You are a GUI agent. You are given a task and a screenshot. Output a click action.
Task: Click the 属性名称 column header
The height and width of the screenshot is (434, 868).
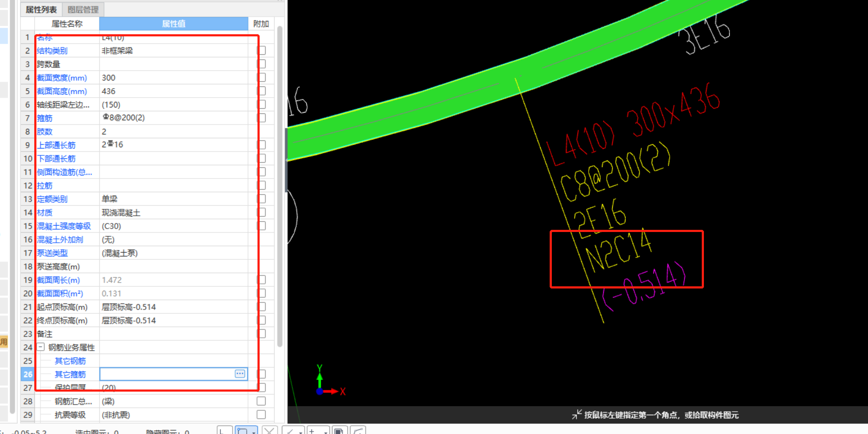click(67, 24)
